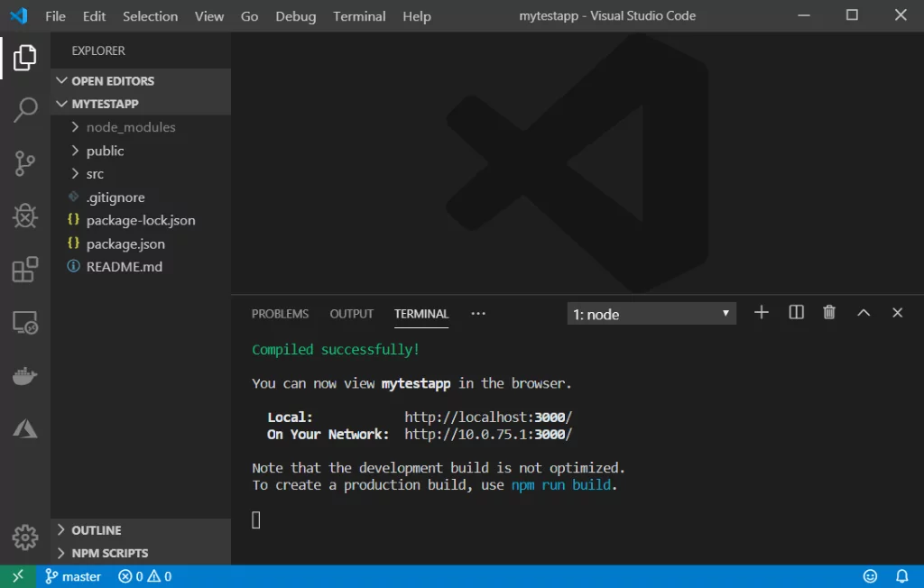Open the '1: node' terminal selector dropdown
Screen dimensions: 924x588
tap(651, 314)
